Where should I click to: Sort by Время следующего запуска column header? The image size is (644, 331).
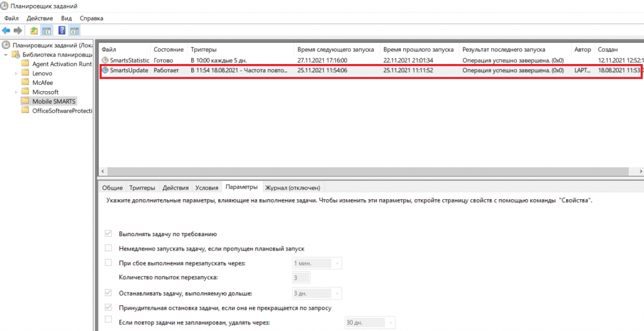(x=337, y=49)
